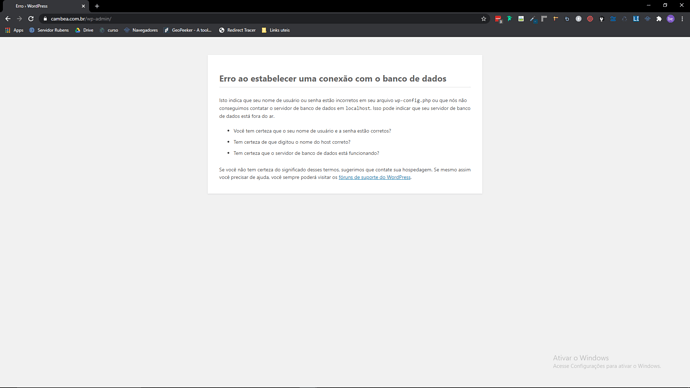Screen dimensions: 690x388
Task: Reload the current page
Action: [x=31, y=19]
